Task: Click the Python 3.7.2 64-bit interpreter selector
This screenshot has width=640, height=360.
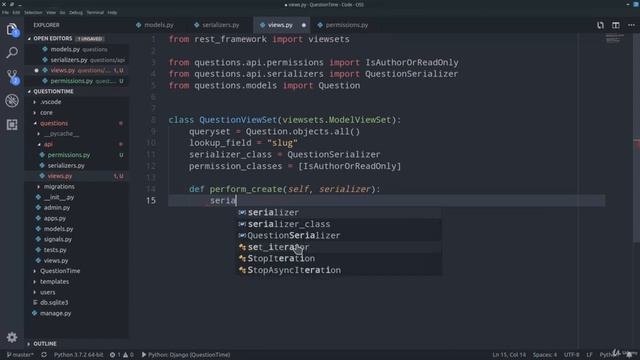Action: (78, 355)
